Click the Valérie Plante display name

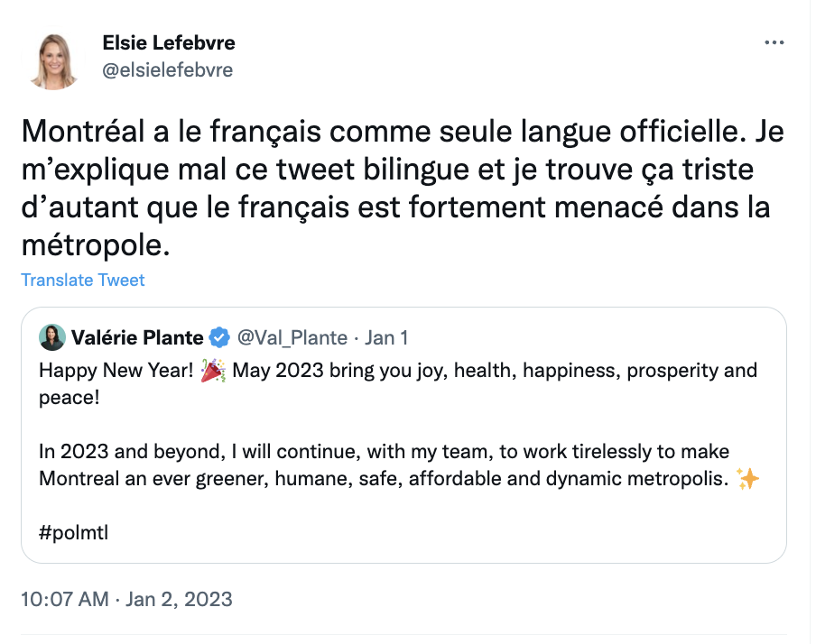[x=137, y=337]
